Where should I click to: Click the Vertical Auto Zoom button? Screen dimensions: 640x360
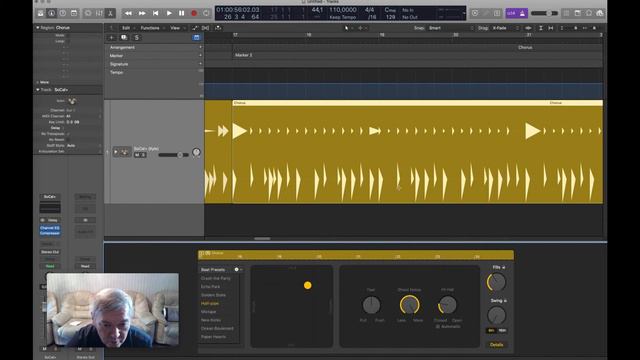click(540, 28)
